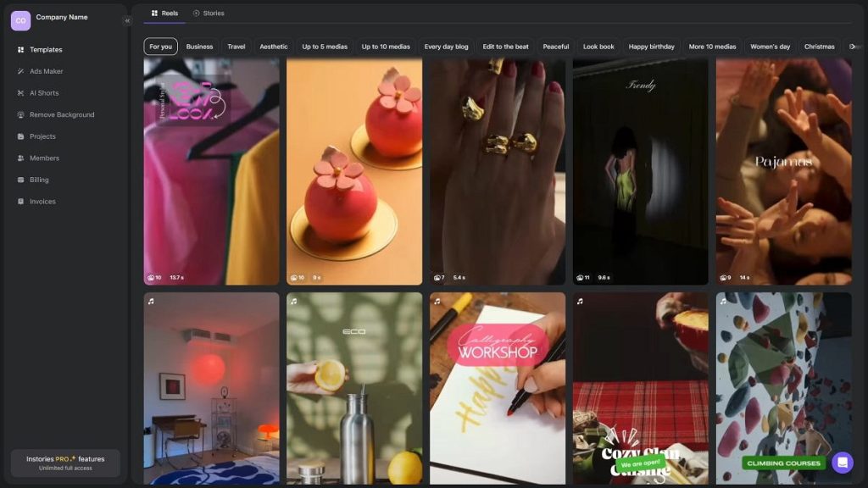Image resolution: width=868 pixels, height=488 pixels.
Task: Choose the Travel filter chip
Action: pos(236,47)
